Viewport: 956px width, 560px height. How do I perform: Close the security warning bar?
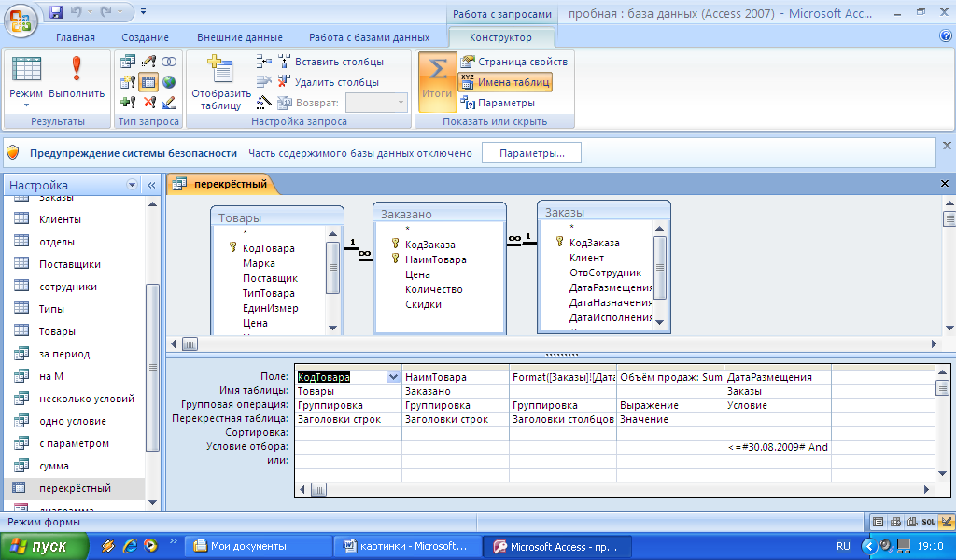click(947, 146)
